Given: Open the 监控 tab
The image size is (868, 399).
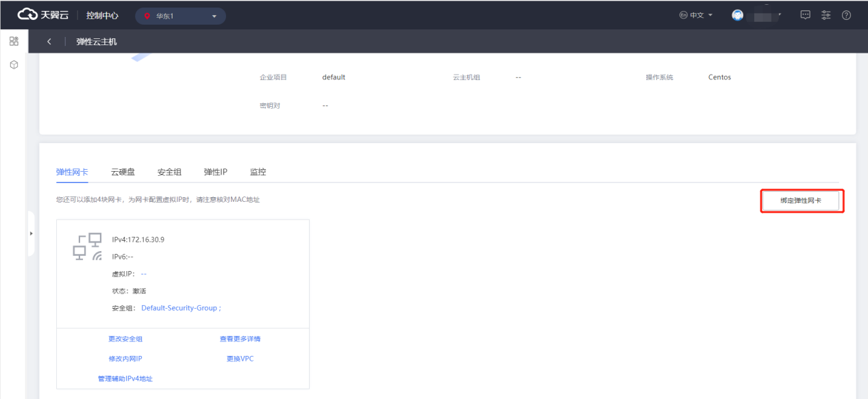Looking at the screenshot, I should pyautogui.click(x=258, y=172).
